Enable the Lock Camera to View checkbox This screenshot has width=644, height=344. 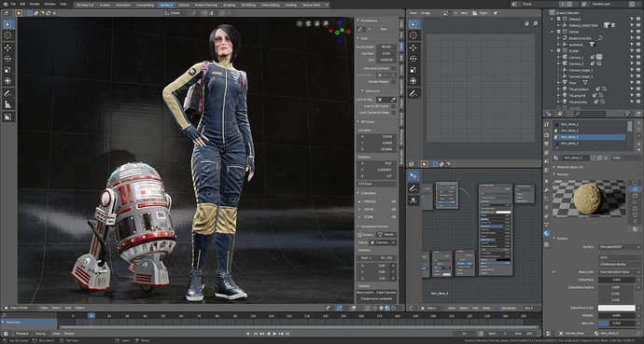pos(394,113)
